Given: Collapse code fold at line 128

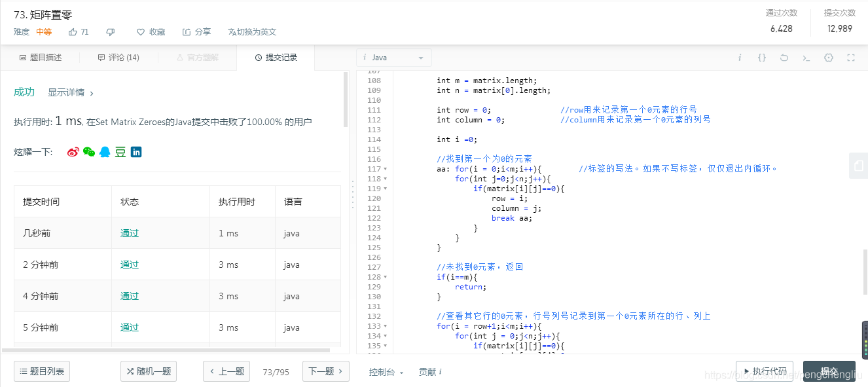Looking at the screenshot, I should (385, 277).
